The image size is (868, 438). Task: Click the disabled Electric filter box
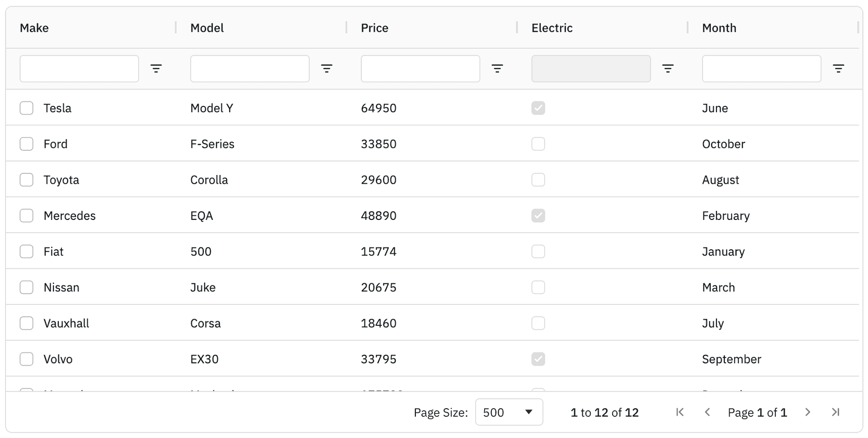tap(591, 69)
